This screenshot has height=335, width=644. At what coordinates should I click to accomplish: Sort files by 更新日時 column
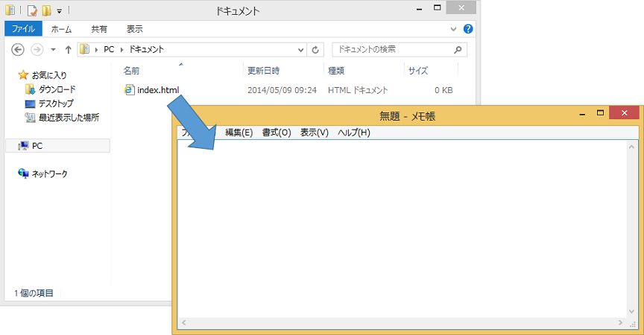point(262,71)
